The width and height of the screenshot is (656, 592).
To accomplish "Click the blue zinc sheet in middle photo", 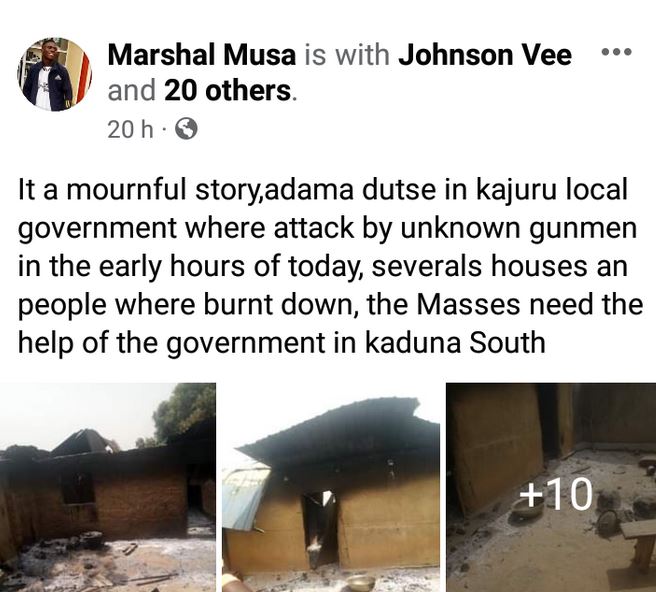I will click(x=245, y=498).
